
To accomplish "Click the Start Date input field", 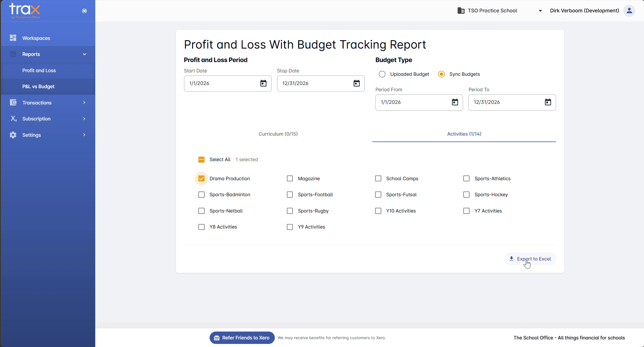I will [x=228, y=83].
